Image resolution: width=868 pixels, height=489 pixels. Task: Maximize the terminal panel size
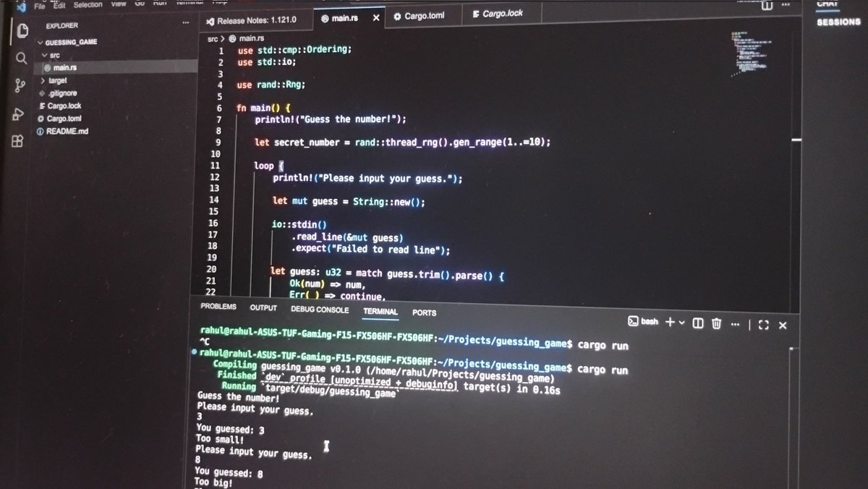pyautogui.click(x=763, y=325)
